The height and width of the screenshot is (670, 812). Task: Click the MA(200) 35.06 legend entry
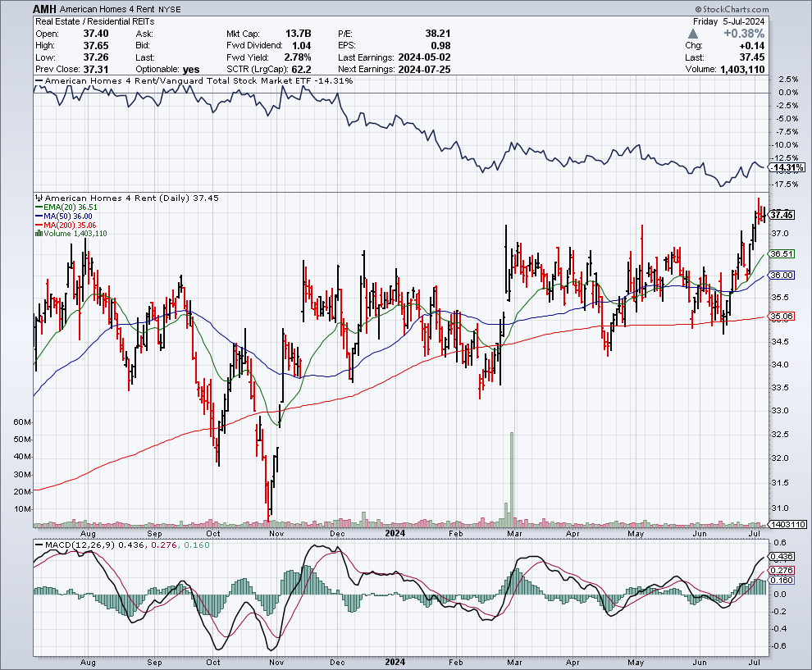(x=66, y=225)
